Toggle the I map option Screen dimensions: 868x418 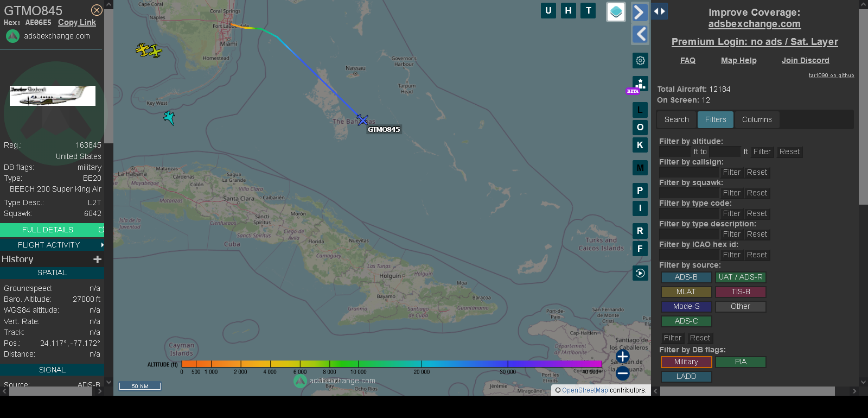[x=640, y=208]
